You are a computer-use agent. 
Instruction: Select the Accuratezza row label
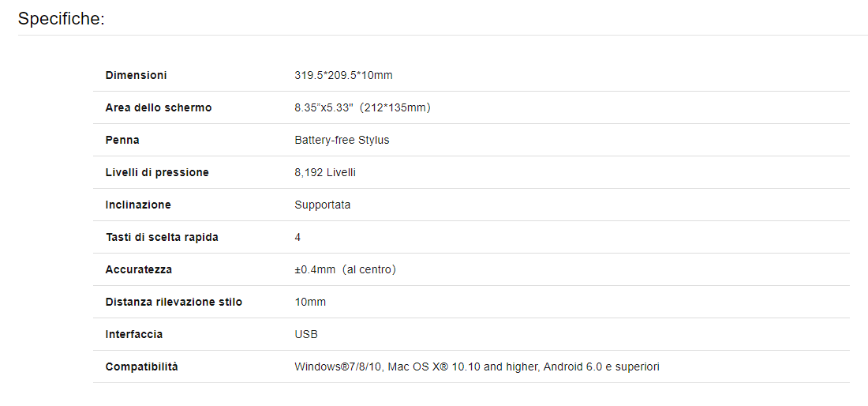(x=138, y=269)
